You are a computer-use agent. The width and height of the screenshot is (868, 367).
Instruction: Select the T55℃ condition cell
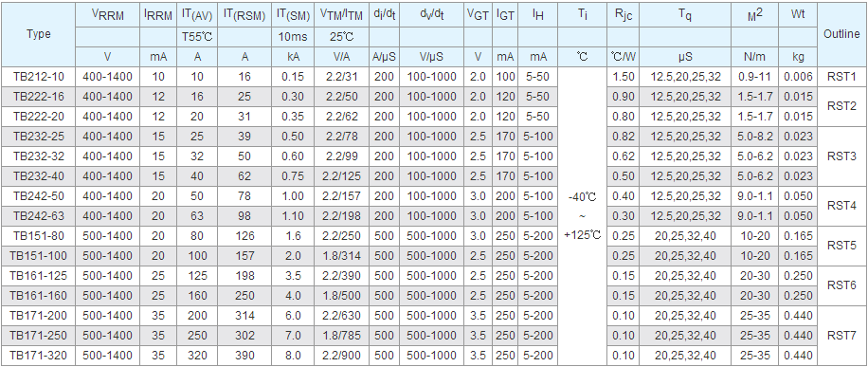pyautogui.click(x=197, y=38)
